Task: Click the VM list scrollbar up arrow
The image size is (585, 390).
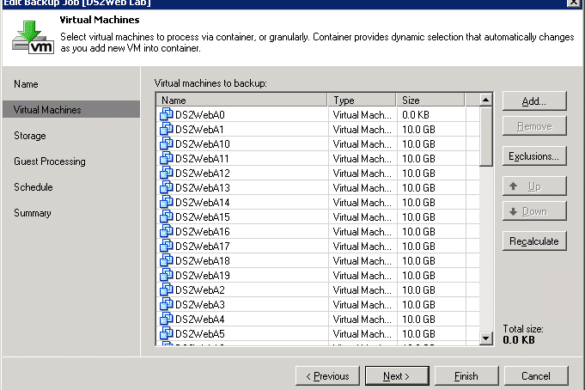Action: tap(486, 100)
